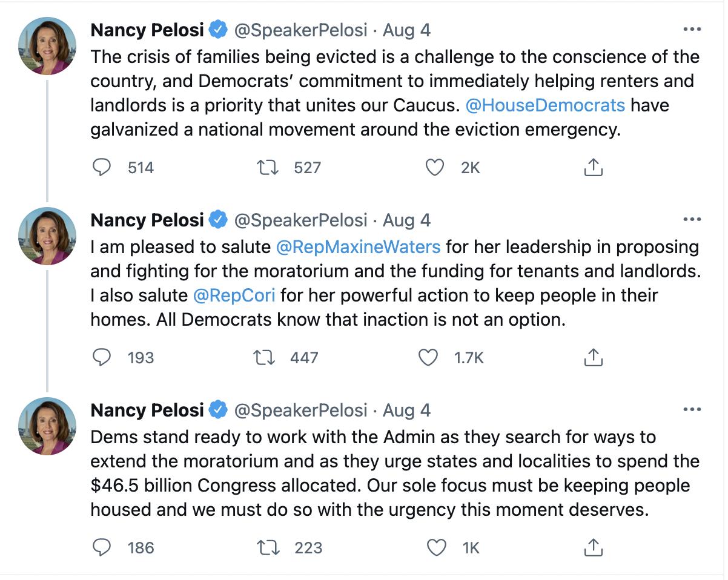
Task: Reply to the eviction crisis tweet
Action: coord(102,167)
